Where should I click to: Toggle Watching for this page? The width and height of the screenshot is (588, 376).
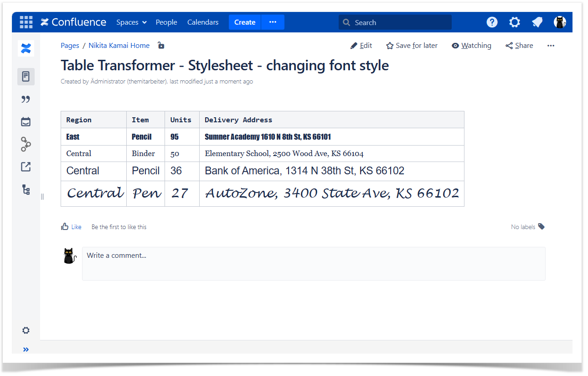pos(471,46)
